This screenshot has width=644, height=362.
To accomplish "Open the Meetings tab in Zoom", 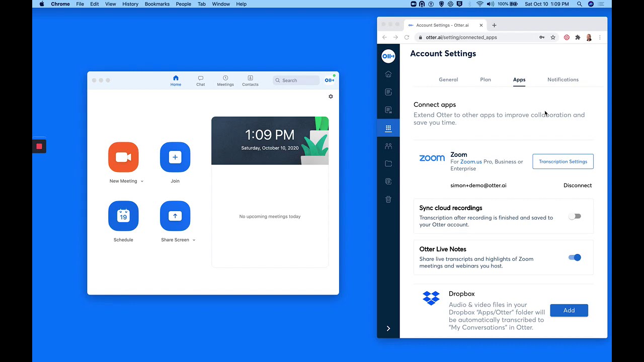I will [225, 81].
